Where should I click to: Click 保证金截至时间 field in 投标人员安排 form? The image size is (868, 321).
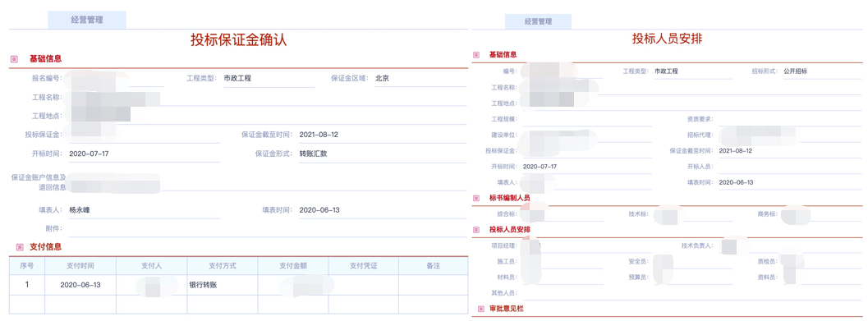click(x=789, y=151)
